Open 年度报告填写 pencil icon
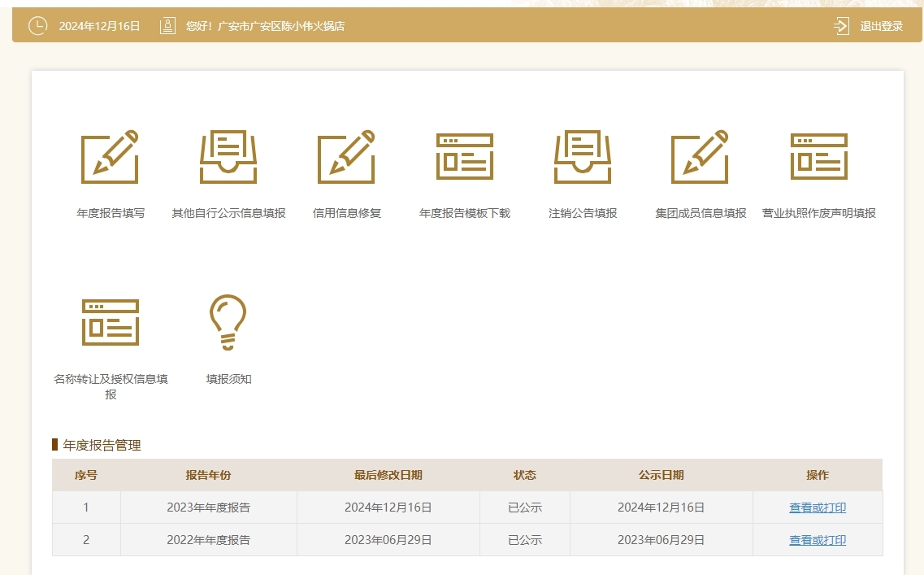Image resolution: width=924 pixels, height=575 pixels. point(111,157)
